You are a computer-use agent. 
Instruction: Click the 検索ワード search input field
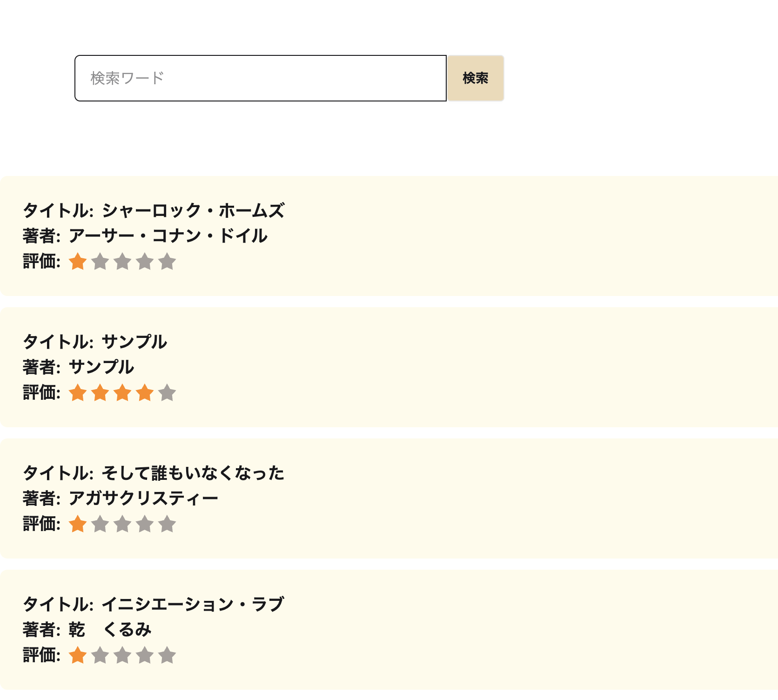click(x=261, y=78)
